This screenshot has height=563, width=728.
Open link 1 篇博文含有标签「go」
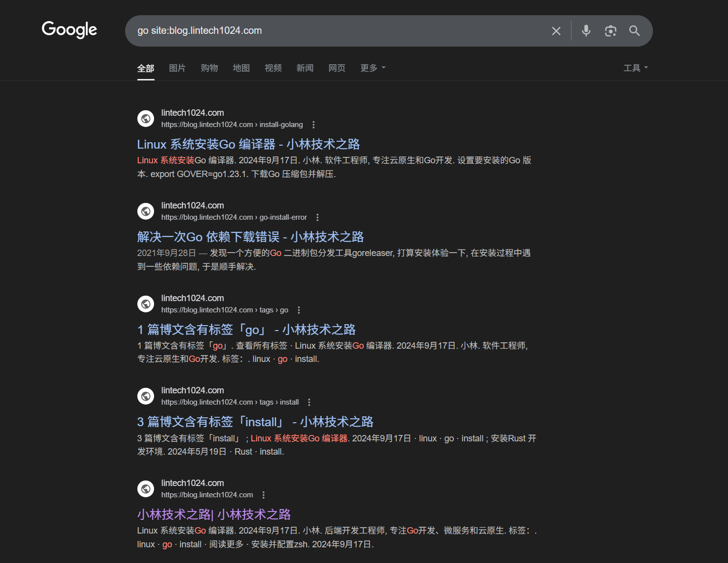246,330
